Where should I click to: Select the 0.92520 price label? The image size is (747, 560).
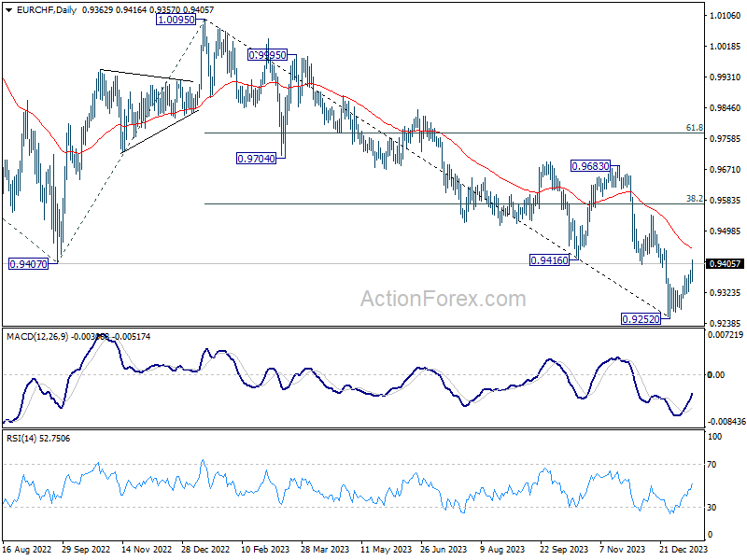641,319
